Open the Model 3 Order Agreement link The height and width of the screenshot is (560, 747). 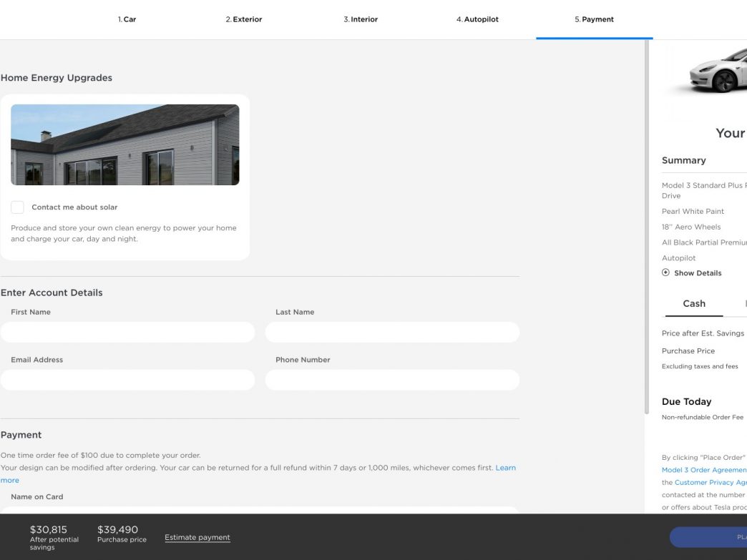pyautogui.click(x=704, y=470)
